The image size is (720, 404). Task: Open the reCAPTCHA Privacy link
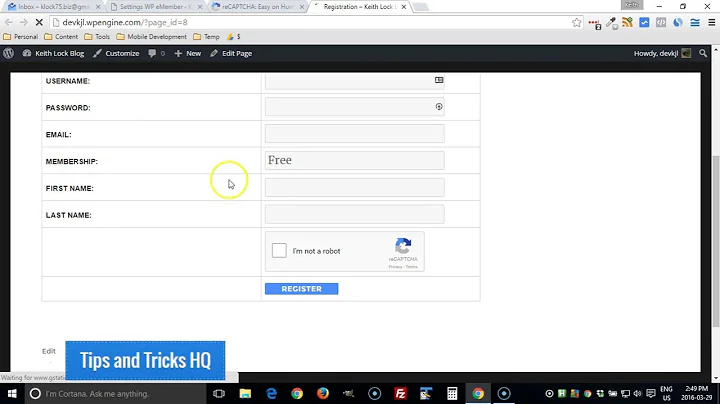pyautogui.click(x=395, y=267)
